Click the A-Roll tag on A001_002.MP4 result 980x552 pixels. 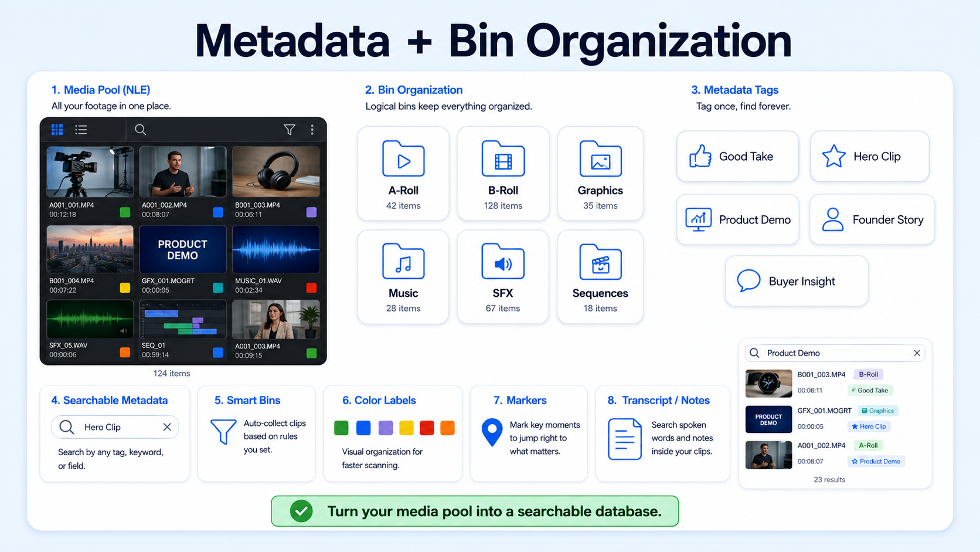[x=868, y=445]
